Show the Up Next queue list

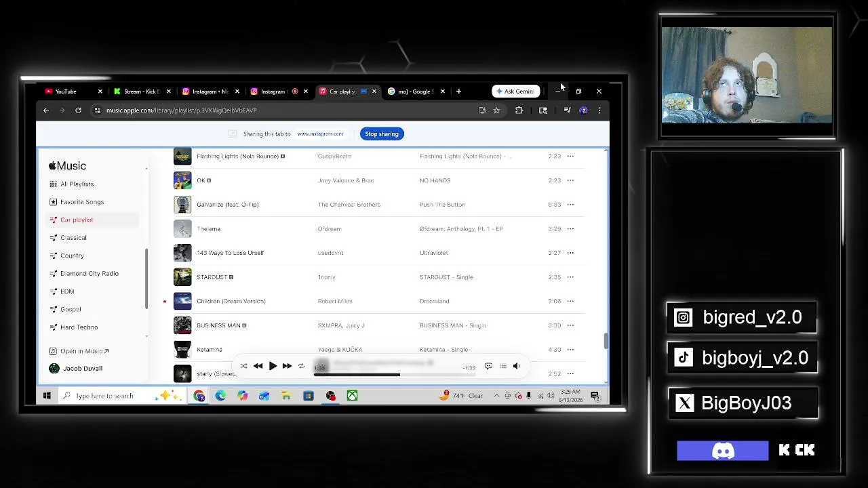pos(502,366)
